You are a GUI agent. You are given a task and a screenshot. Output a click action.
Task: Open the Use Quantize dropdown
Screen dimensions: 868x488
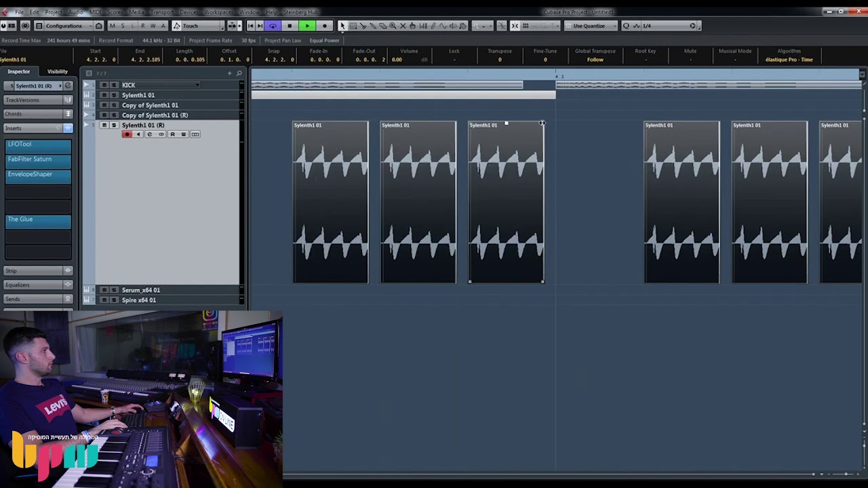(593, 26)
